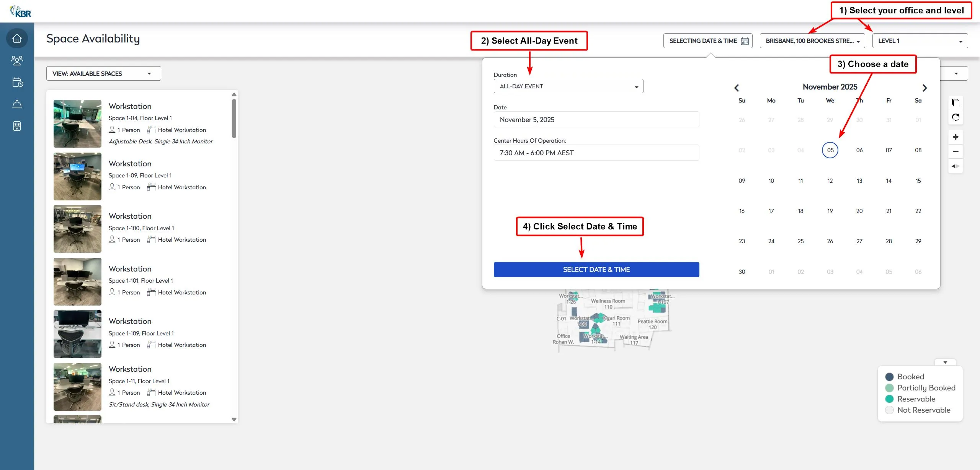The width and height of the screenshot is (980, 470).
Task: Click the Date field showing November 5, 2025
Action: 596,119
